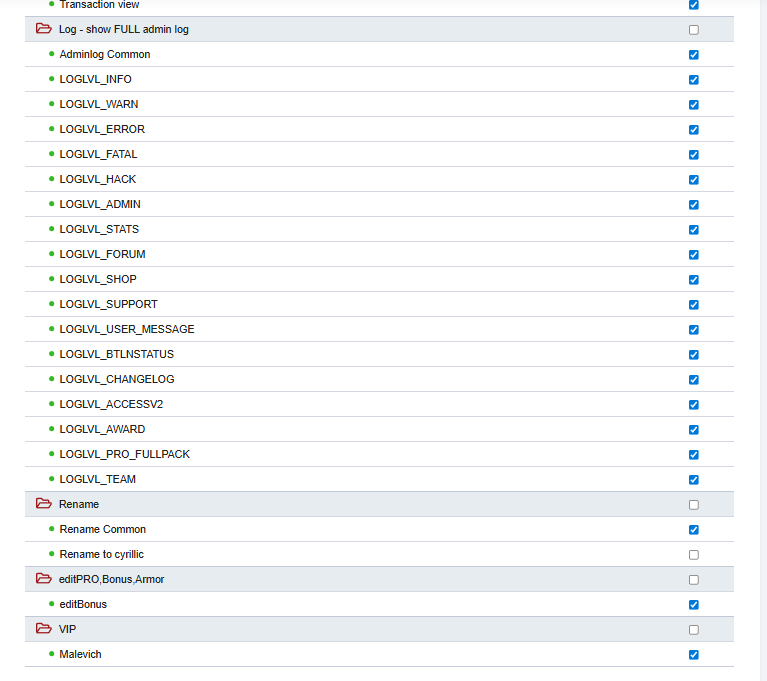
Task: Select the Transaction view row text
Action: pos(99,4)
